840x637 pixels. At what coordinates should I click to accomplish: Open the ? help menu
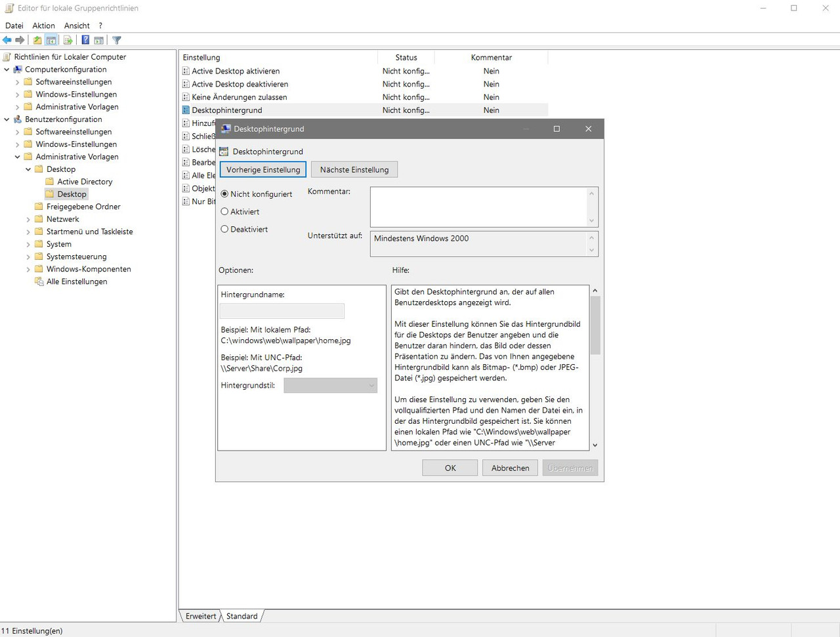(x=100, y=26)
